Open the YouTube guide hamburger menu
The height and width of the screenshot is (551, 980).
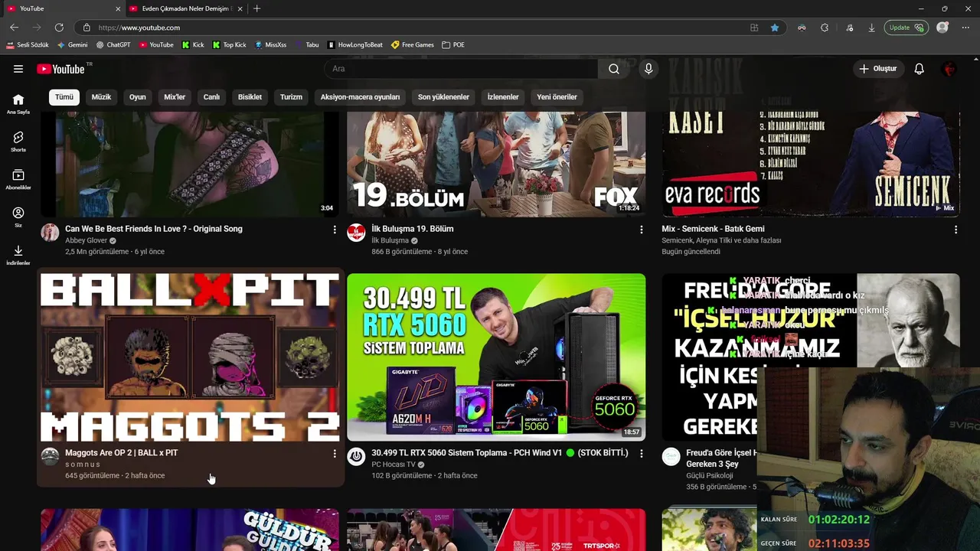pos(18,69)
